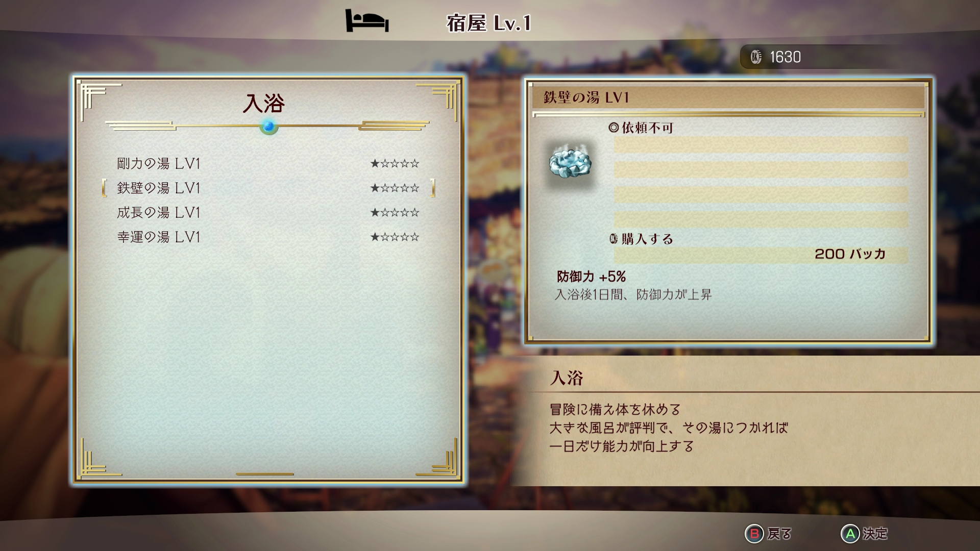Click the 戻る back button label
Viewport: 980px width, 551px height.
click(779, 534)
